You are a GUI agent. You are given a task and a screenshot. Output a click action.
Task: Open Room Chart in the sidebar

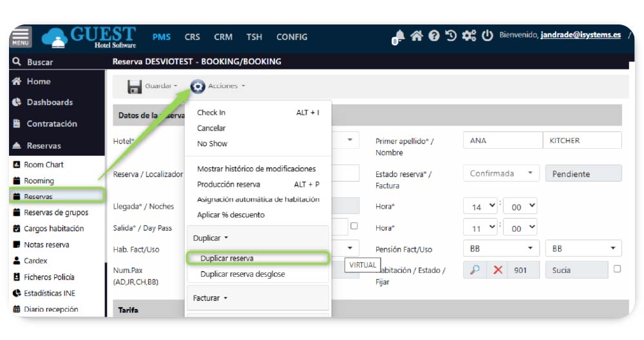43,165
